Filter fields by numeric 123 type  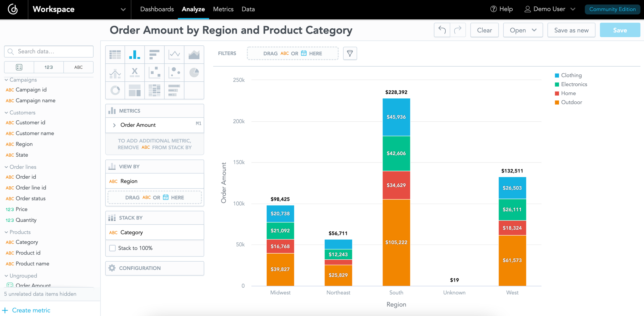(48, 67)
